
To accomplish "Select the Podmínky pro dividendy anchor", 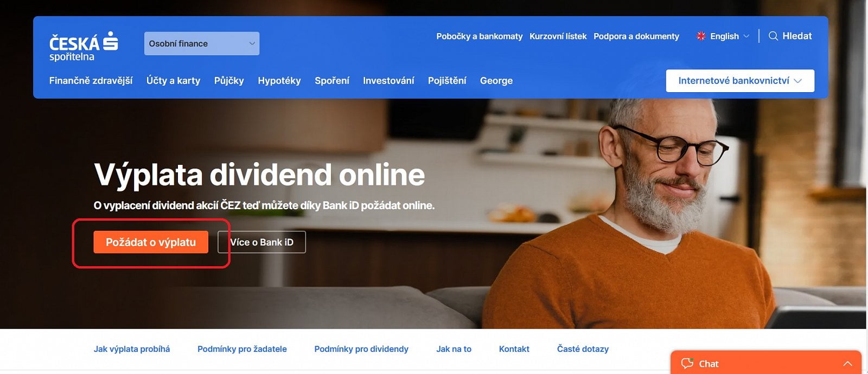I will coord(361,349).
